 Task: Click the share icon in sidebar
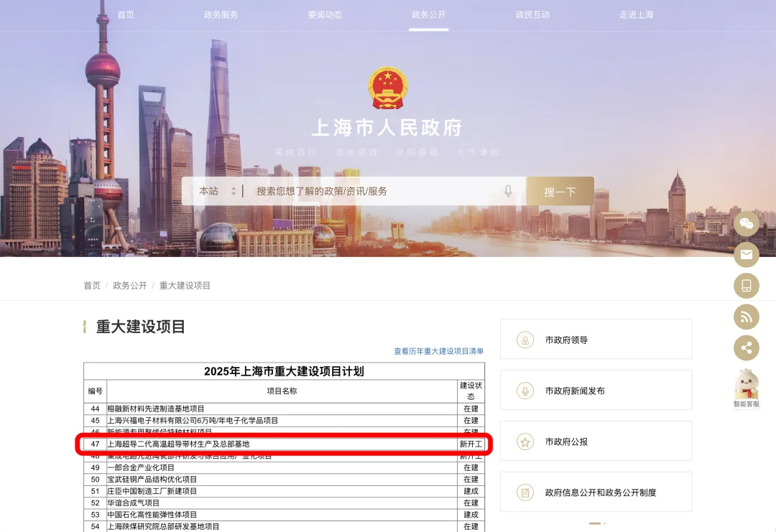(746, 348)
